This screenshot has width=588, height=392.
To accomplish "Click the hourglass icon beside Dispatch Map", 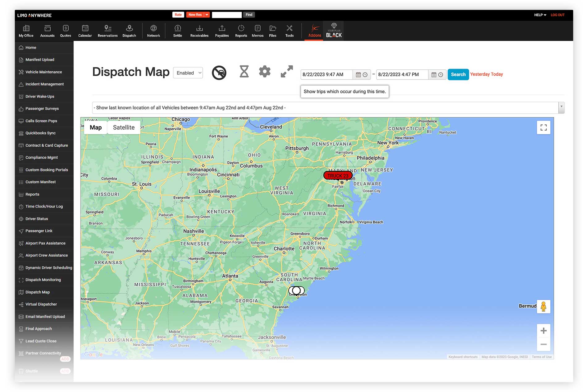I will (244, 72).
